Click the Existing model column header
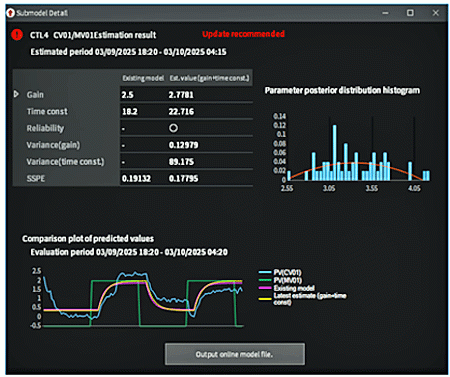450x377 pixels. [143, 78]
